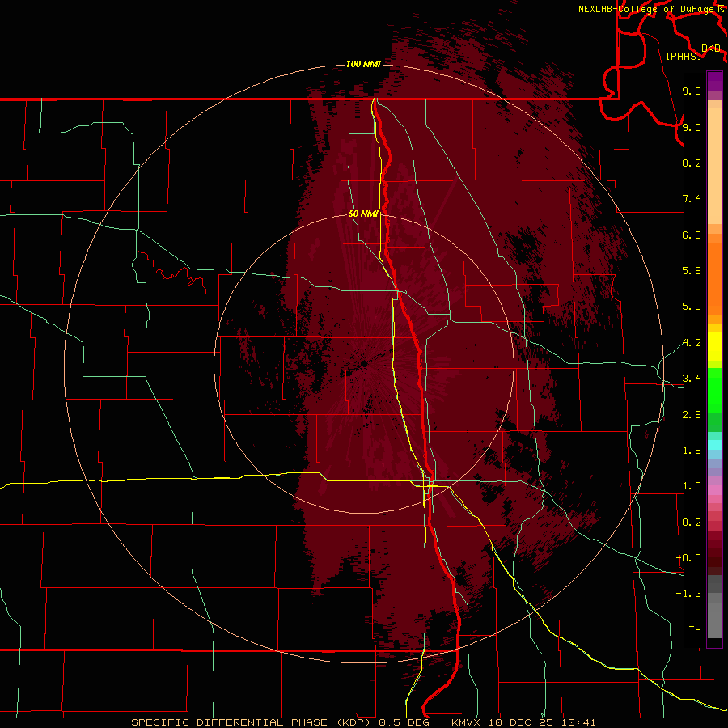Click the -1.3 legend value

coord(688,594)
